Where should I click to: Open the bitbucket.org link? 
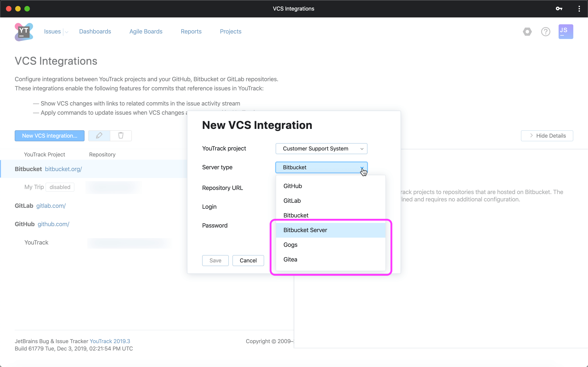tap(63, 169)
